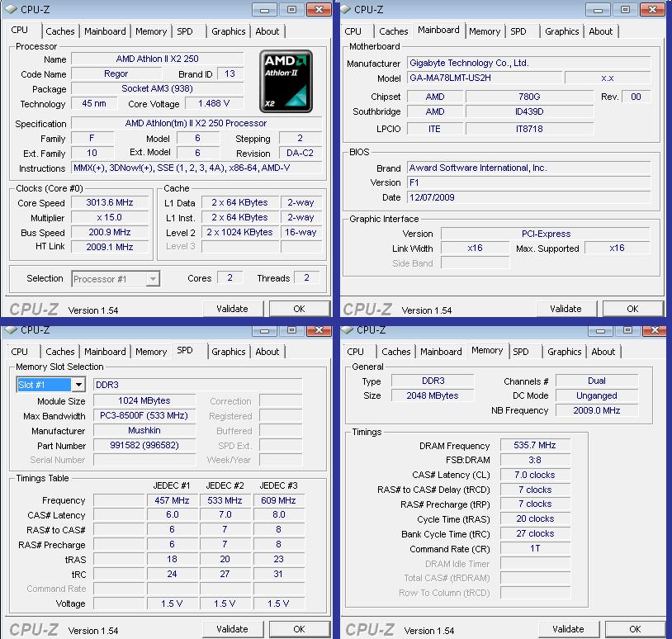
Task: Open the Caches tab in the CPU window
Action: coord(60,31)
